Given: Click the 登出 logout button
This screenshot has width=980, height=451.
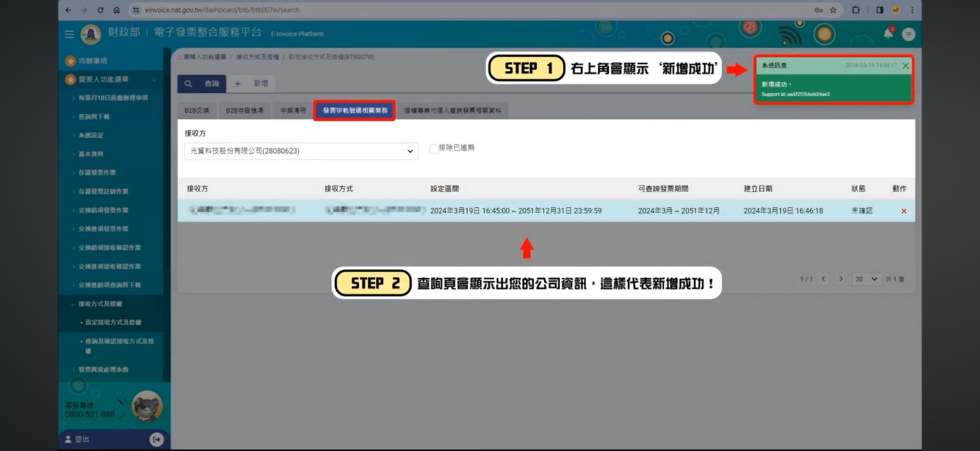Looking at the screenshot, I should pos(82,440).
